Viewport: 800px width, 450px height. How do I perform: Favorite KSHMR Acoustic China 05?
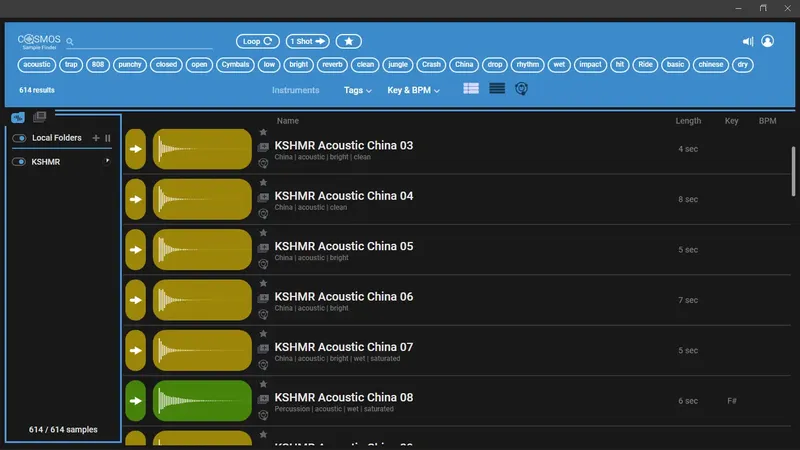[263, 233]
